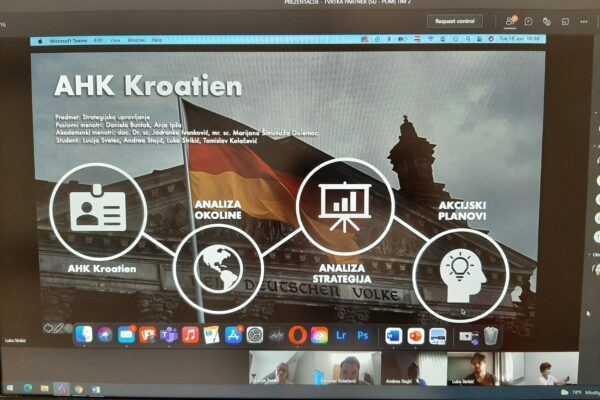The width and height of the screenshot is (600, 400).
Task: Open the red Opera browser in the dock
Action: tap(298, 335)
